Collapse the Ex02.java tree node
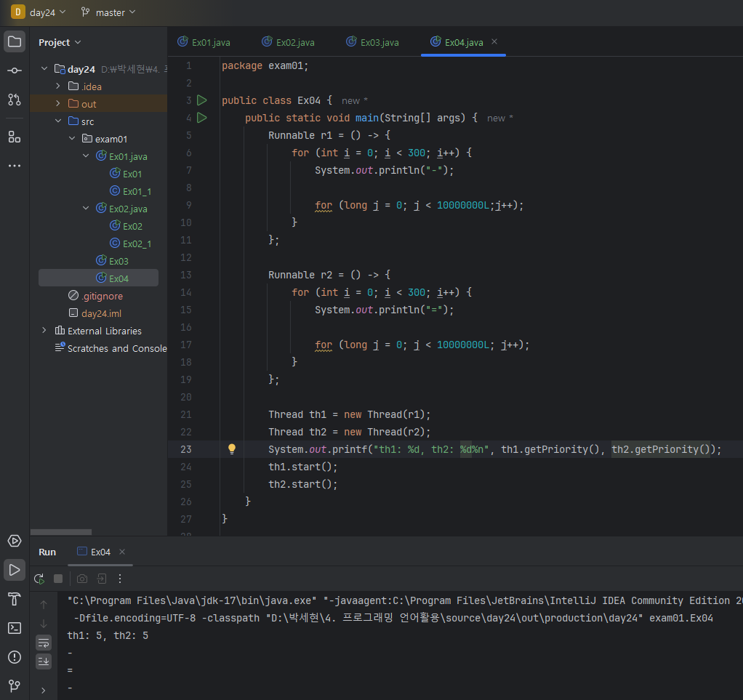The image size is (743, 700). coord(86,209)
